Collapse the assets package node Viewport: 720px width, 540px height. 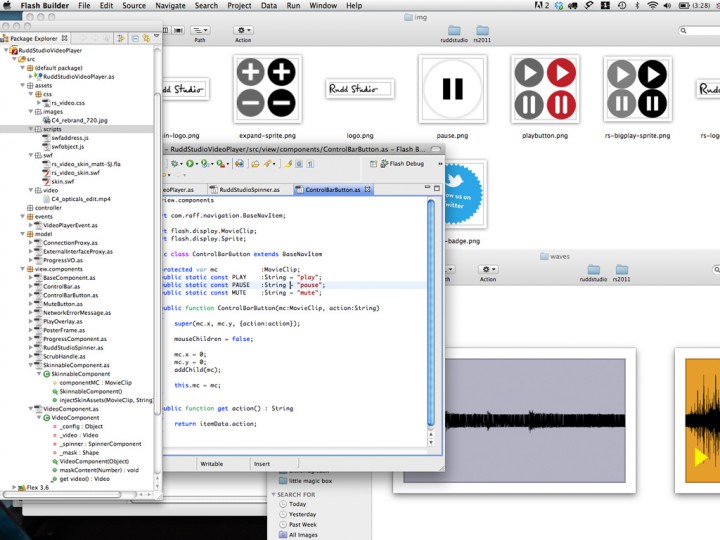[22, 85]
